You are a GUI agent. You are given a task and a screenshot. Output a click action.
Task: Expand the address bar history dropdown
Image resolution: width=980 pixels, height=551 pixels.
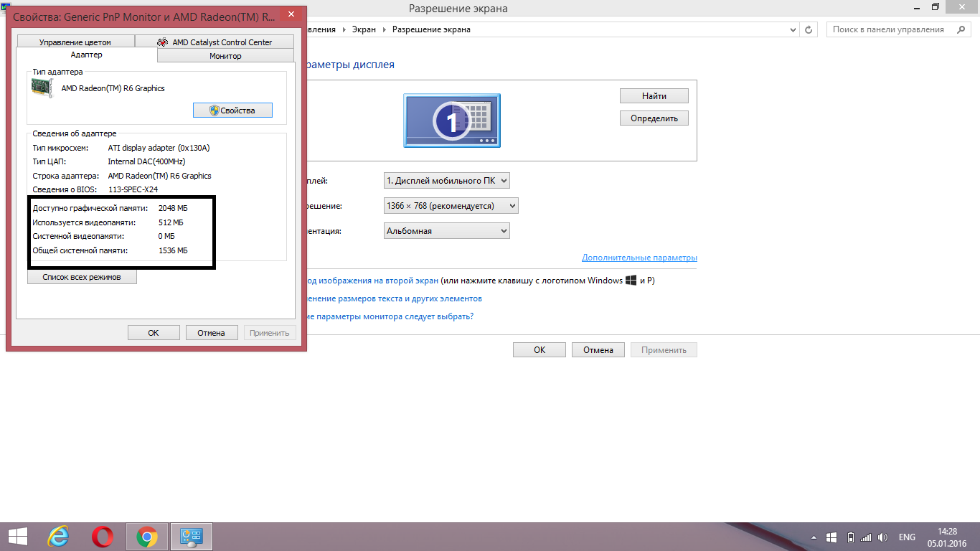click(x=793, y=29)
